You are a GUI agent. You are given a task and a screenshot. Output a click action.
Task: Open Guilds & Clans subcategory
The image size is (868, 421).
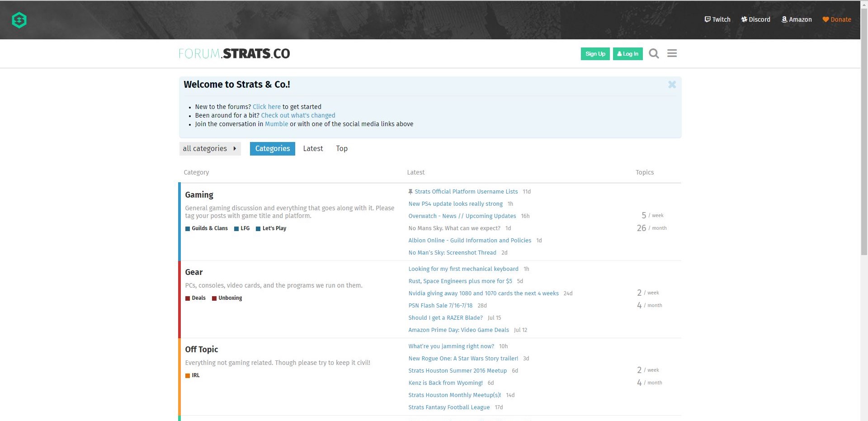coord(207,228)
